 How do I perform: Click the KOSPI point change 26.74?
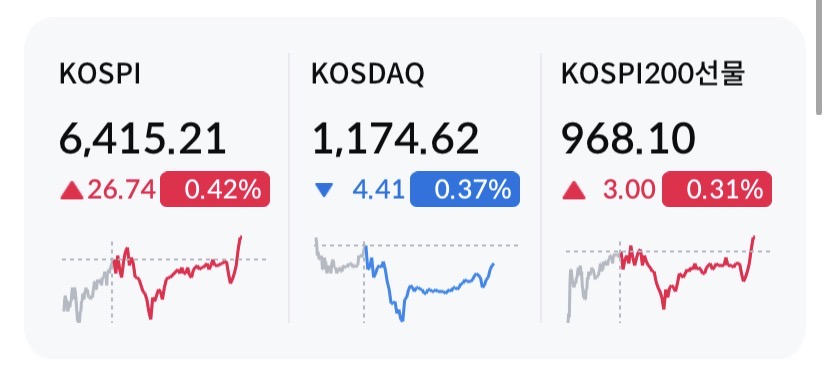click(121, 190)
